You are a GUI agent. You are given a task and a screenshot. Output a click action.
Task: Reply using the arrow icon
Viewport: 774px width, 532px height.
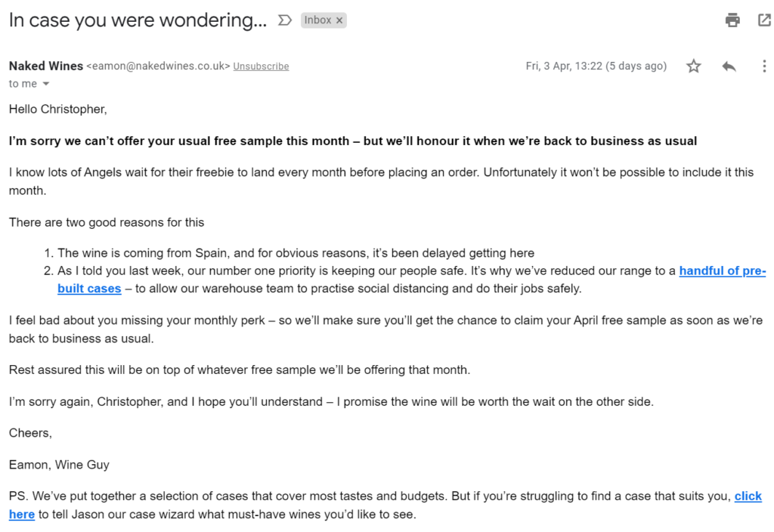729,66
